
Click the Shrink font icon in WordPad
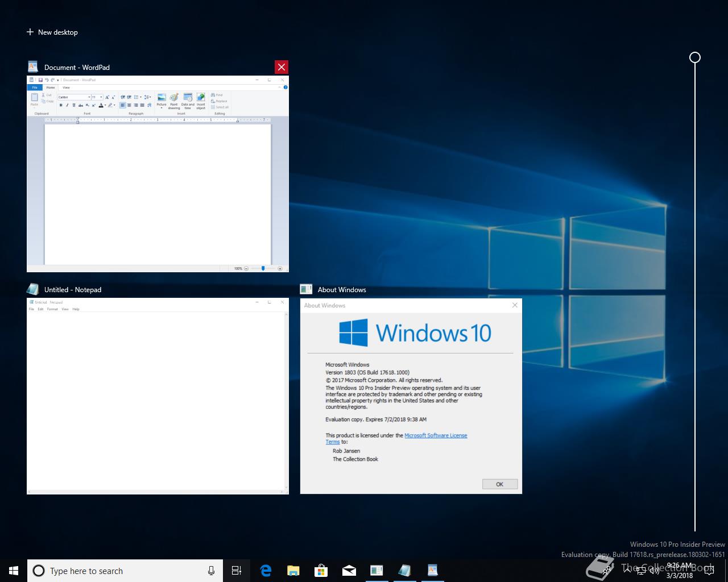point(113,97)
